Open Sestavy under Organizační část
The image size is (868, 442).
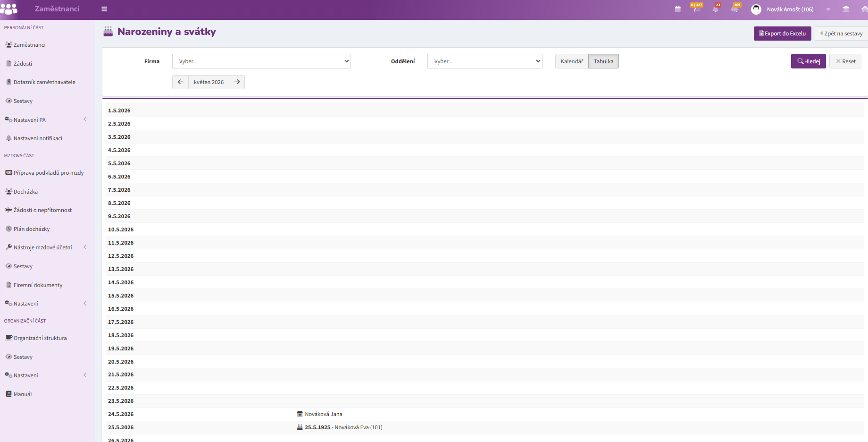tap(23, 357)
